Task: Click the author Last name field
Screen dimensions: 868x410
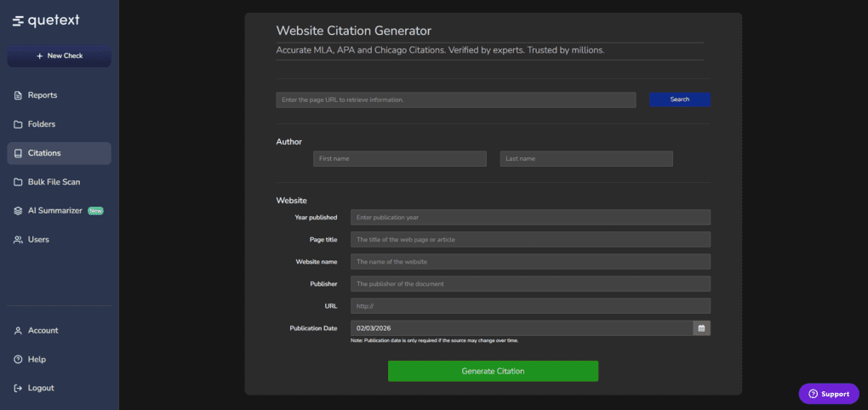Action: [586, 159]
